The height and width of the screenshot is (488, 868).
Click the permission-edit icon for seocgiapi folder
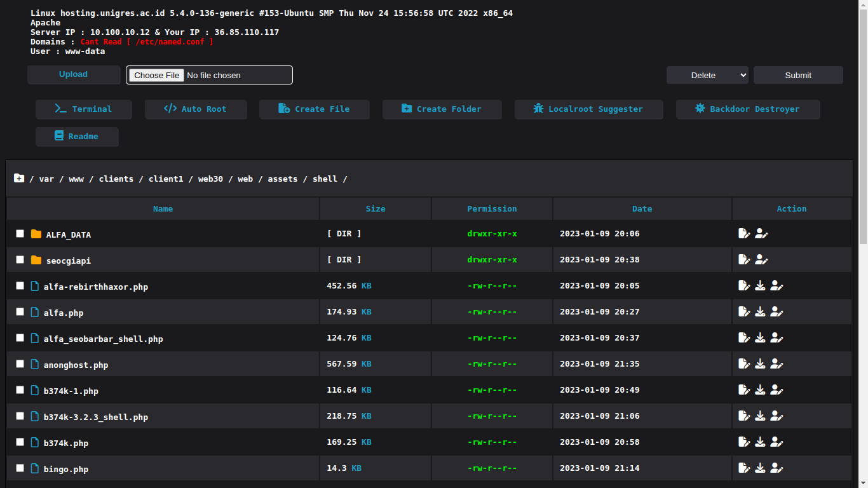[761, 260]
